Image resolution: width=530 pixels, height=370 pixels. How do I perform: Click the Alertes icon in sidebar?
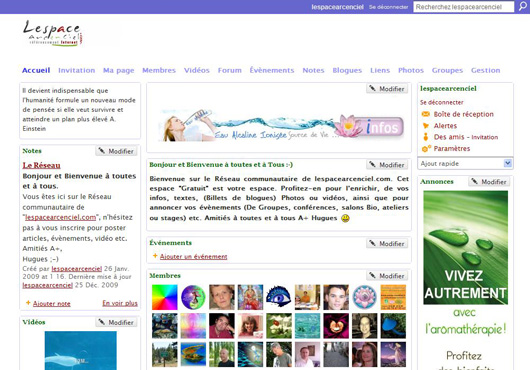[x=426, y=126]
